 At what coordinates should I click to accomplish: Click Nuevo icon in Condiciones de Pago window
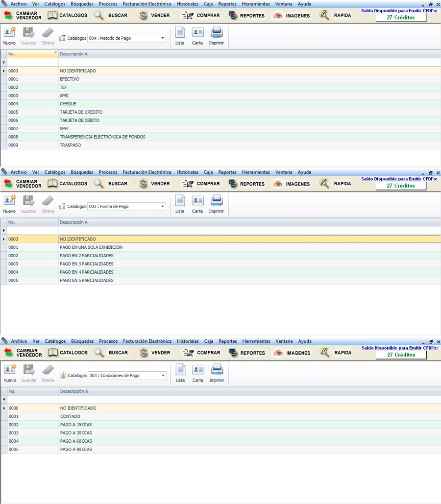10,370
